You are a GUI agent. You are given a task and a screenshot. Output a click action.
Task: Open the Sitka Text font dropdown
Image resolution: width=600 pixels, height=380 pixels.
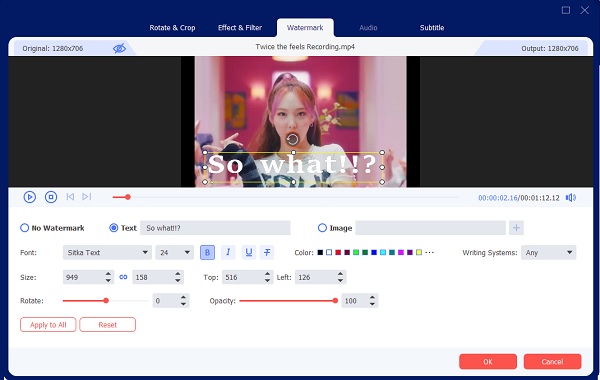point(107,253)
